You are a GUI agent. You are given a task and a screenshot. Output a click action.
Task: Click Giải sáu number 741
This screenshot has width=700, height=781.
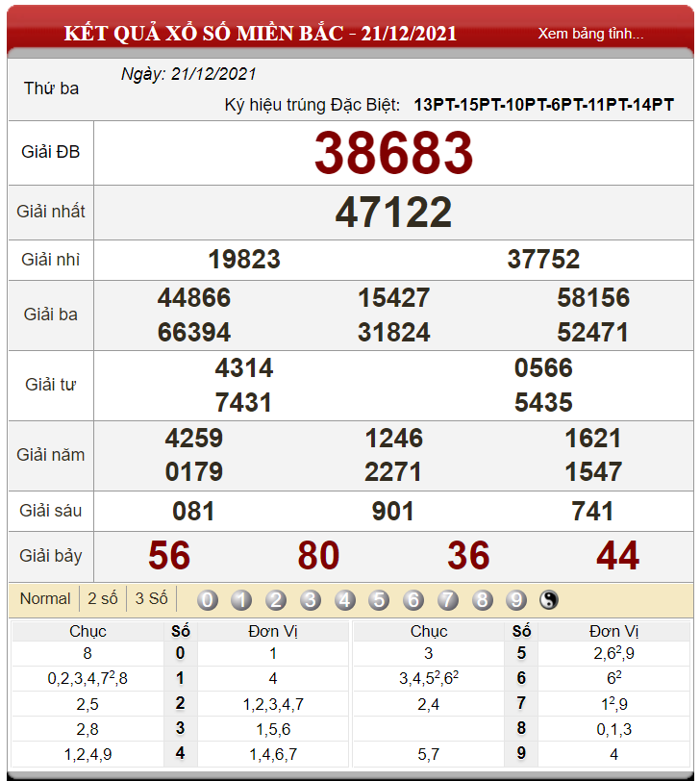[592, 512]
